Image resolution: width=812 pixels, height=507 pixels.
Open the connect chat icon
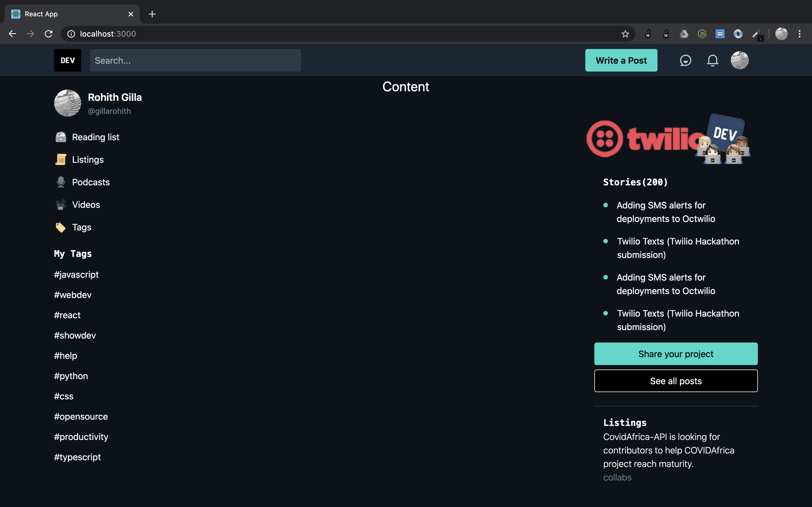[685, 60]
